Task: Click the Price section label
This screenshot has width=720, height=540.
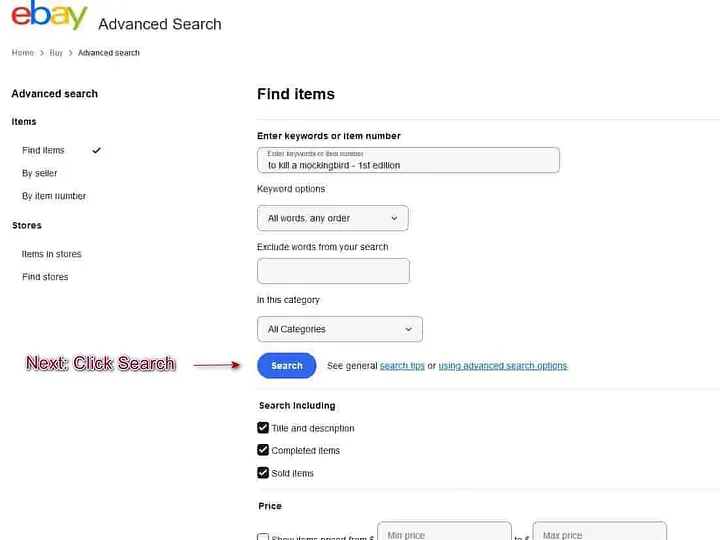Action: coord(270,506)
